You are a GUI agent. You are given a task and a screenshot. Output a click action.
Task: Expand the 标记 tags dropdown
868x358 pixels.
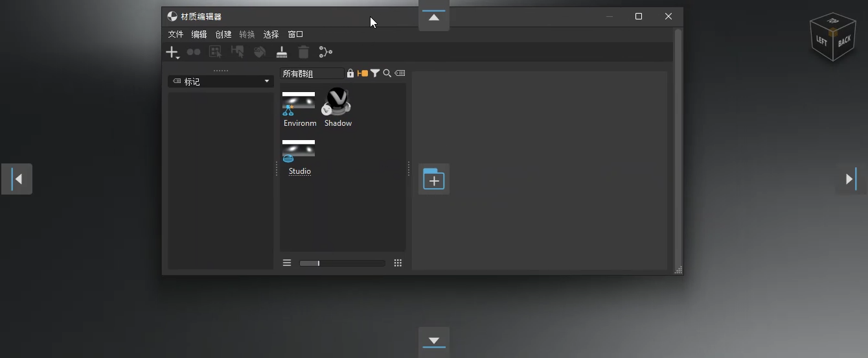coord(221,81)
